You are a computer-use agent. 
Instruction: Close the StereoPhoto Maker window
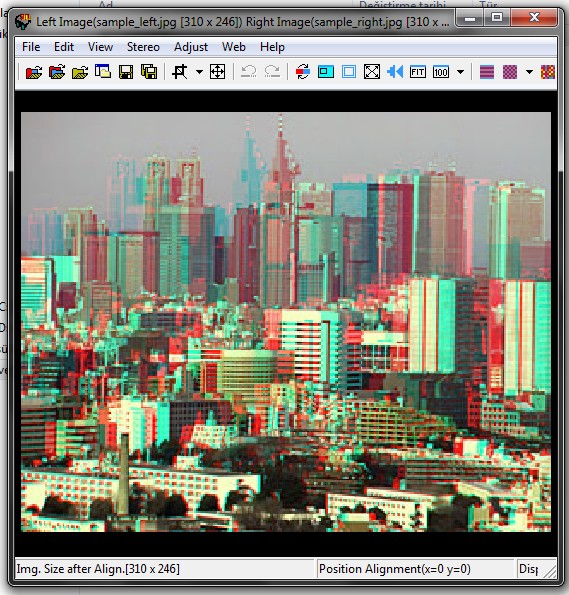(x=534, y=18)
